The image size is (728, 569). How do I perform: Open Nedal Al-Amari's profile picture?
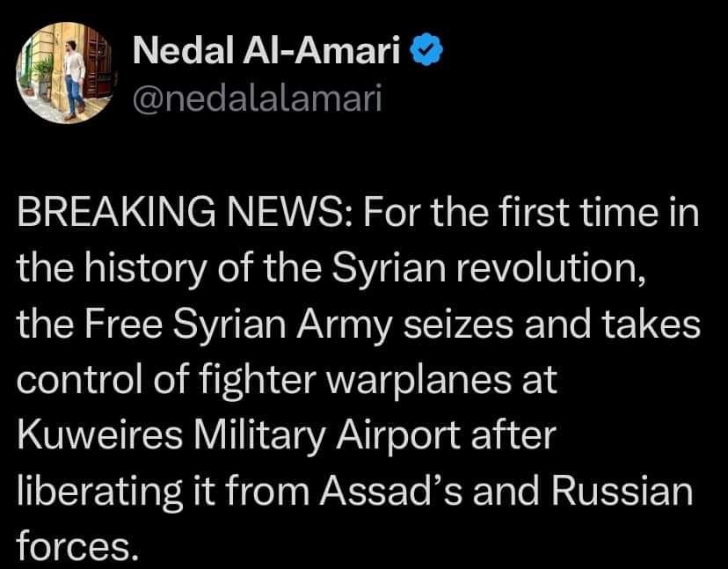[66, 73]
